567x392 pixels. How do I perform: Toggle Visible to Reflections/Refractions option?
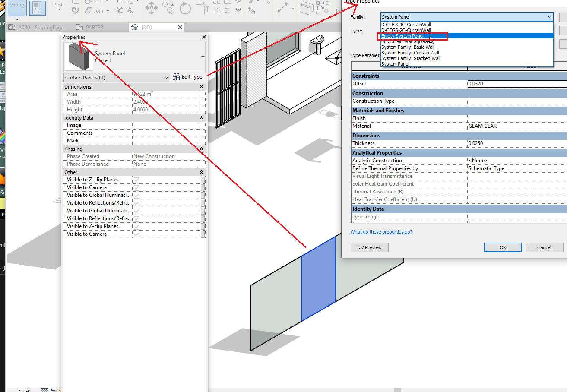coord(137,202)
